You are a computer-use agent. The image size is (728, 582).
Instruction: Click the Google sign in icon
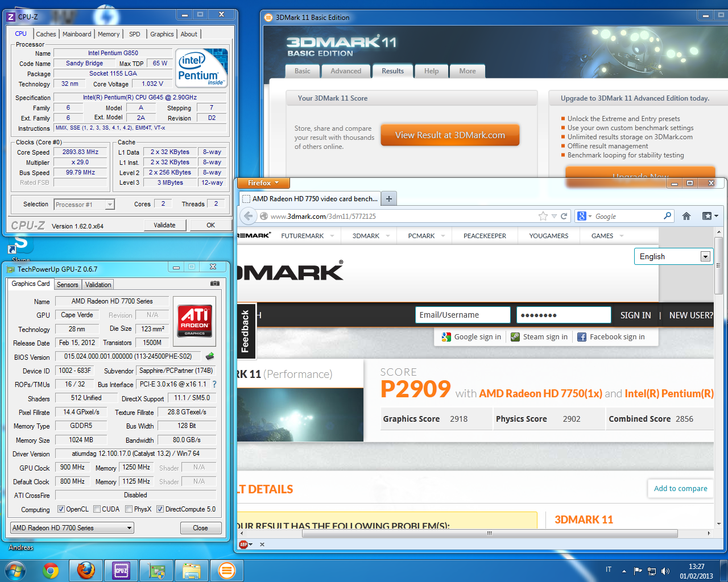446,337
